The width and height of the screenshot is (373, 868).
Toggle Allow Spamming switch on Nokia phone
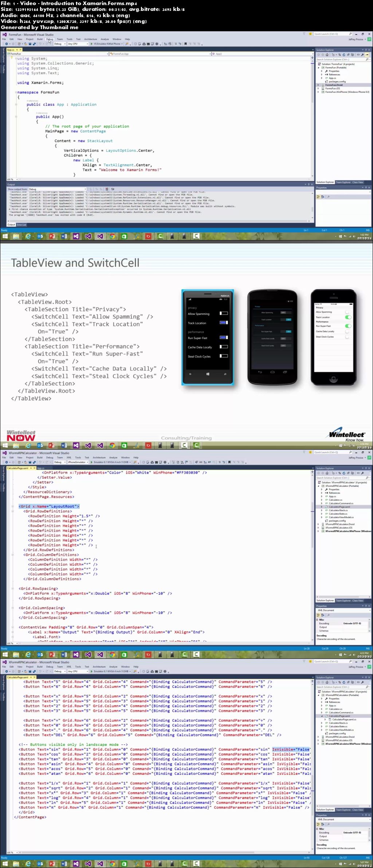tap(224, 313)
